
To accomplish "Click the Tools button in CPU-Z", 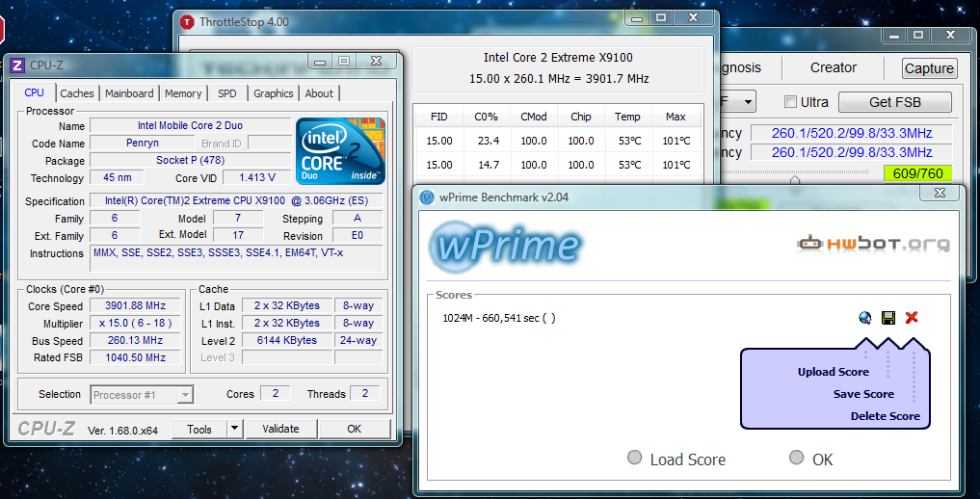I will [199, 429].
